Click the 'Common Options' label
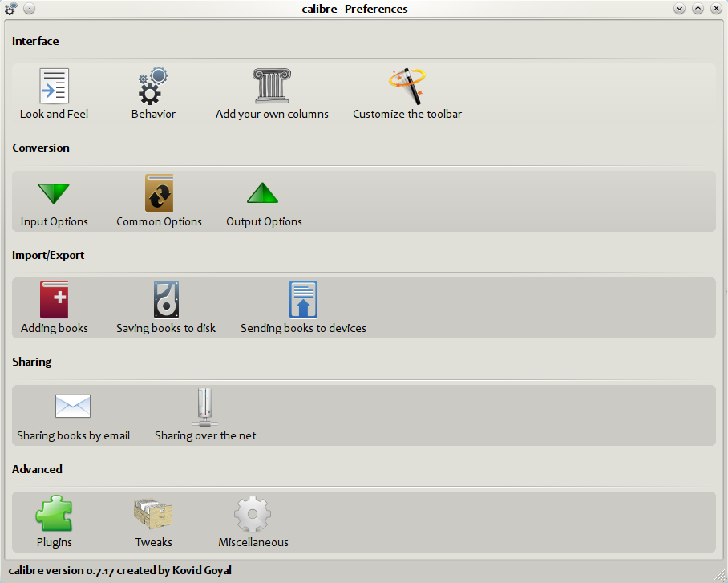The image size is (728, 583). click(160, 221)
